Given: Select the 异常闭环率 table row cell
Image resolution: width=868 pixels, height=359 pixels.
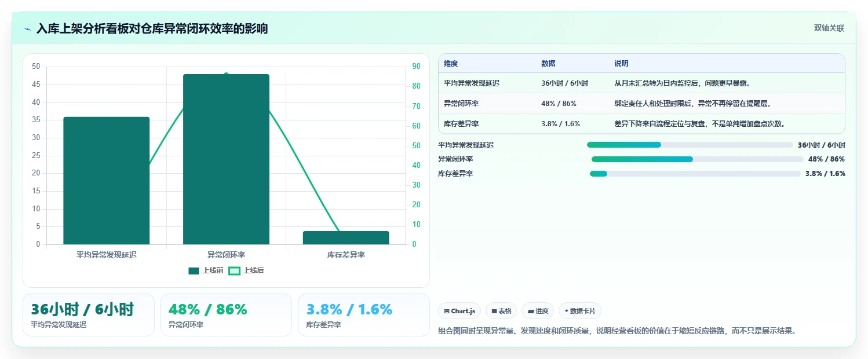Looking at the screenshot, I should coord(461,104).
